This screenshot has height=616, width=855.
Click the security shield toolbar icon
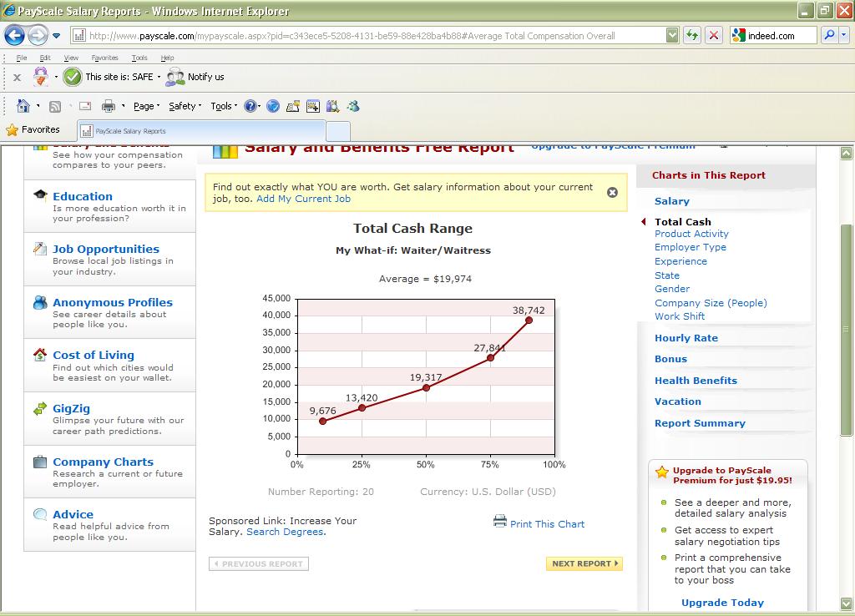pos(41,77)
